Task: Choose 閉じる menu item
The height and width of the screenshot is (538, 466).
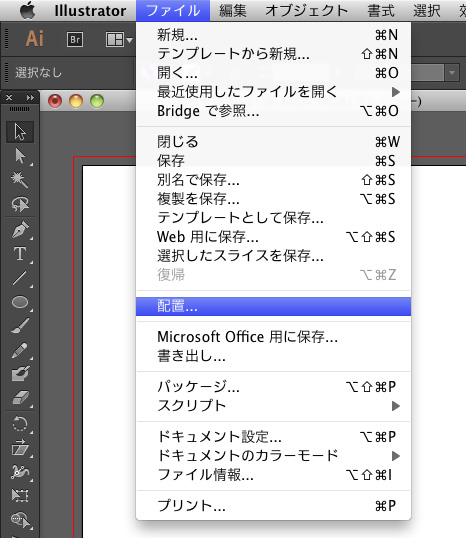Action: click(273, 142)
